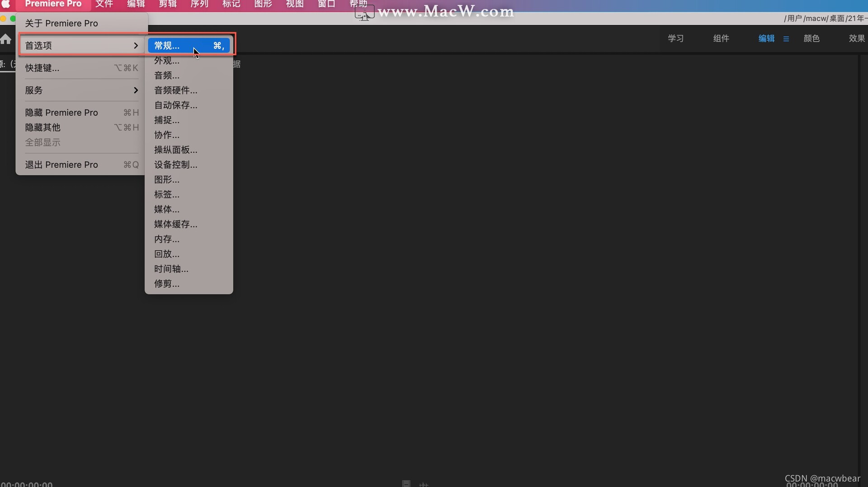868x487 pixels.
Task: Open 标签... preferences
Action: click(x=189, y=194)
